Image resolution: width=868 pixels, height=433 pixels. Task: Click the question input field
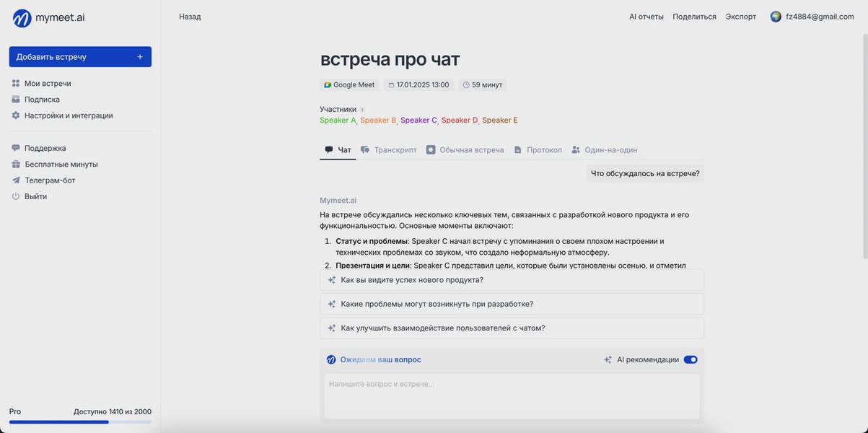pyautogui.click(x=512, y=395)
